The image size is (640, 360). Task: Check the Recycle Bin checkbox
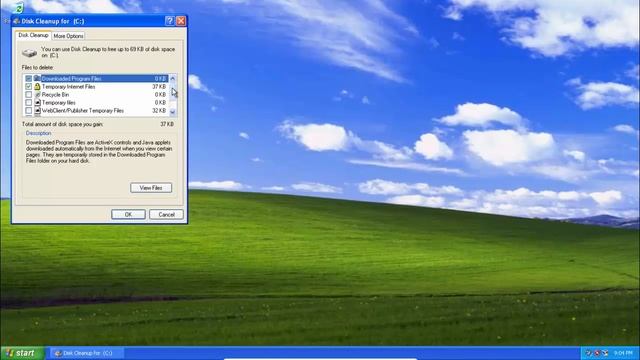tap(28, 95)
